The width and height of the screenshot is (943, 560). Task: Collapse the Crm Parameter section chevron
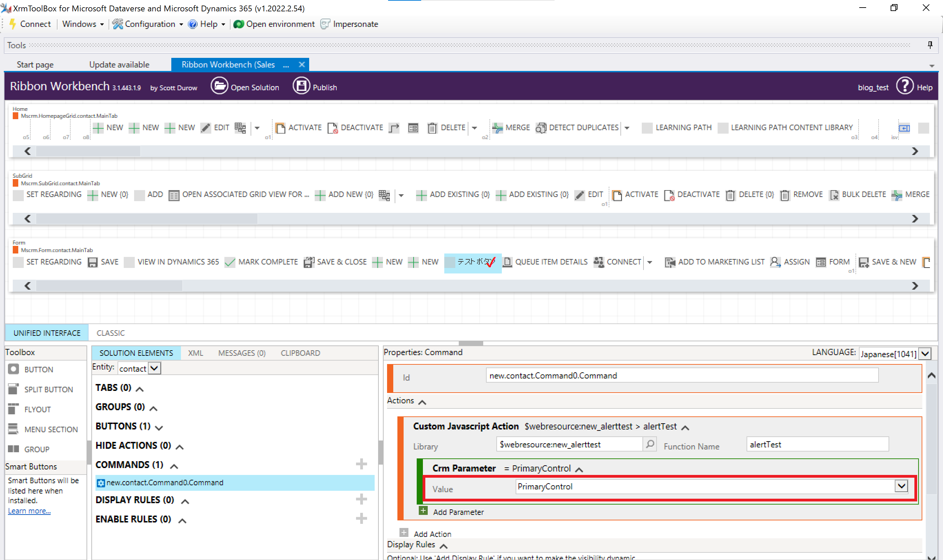click(579, 469)
